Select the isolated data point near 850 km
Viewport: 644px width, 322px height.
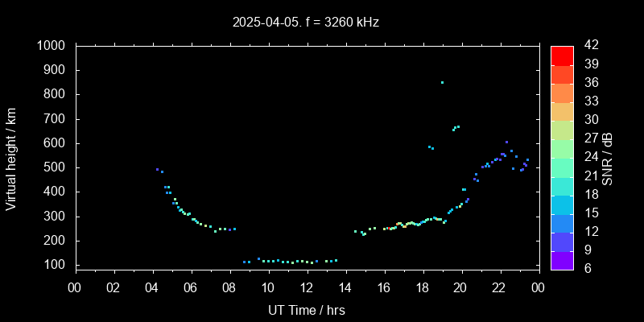(x=442, y=82)
